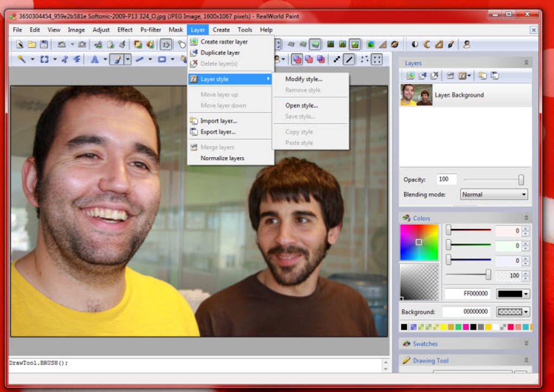Save the image with the floppy disk icon
Screen dimensions: 554x392
[44, 45]
